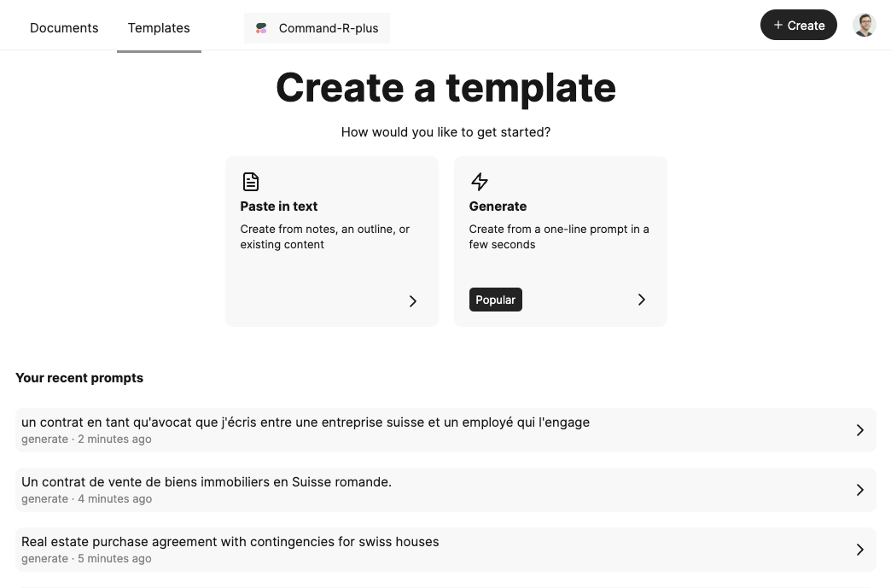Click the Popular badge on Generate card
The image size is (891, 588).
pos(495,300)
